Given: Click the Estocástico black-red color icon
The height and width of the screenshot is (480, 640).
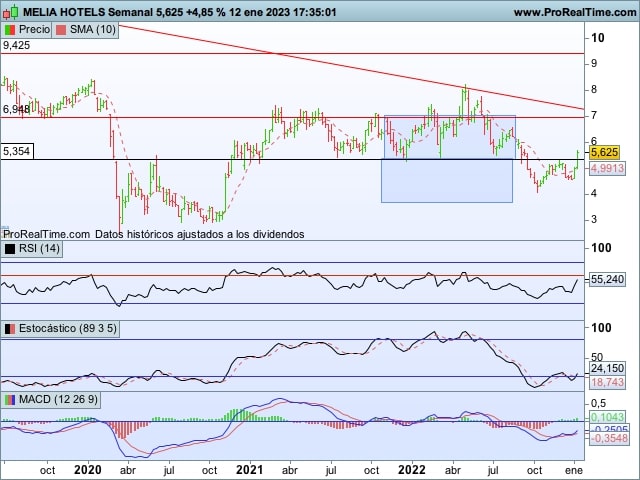Looking at the screenshot, I should (10, 329).
